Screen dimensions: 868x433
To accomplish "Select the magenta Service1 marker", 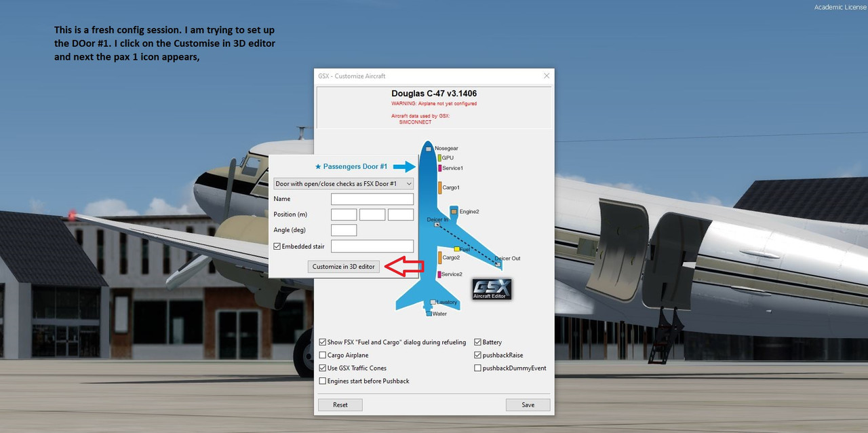I will (439, 168).
